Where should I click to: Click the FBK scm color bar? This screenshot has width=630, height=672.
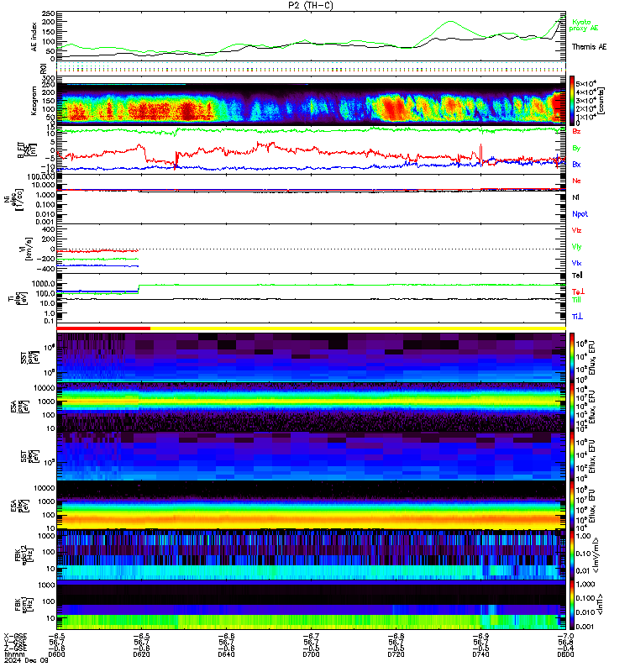[x=572, y=605]
